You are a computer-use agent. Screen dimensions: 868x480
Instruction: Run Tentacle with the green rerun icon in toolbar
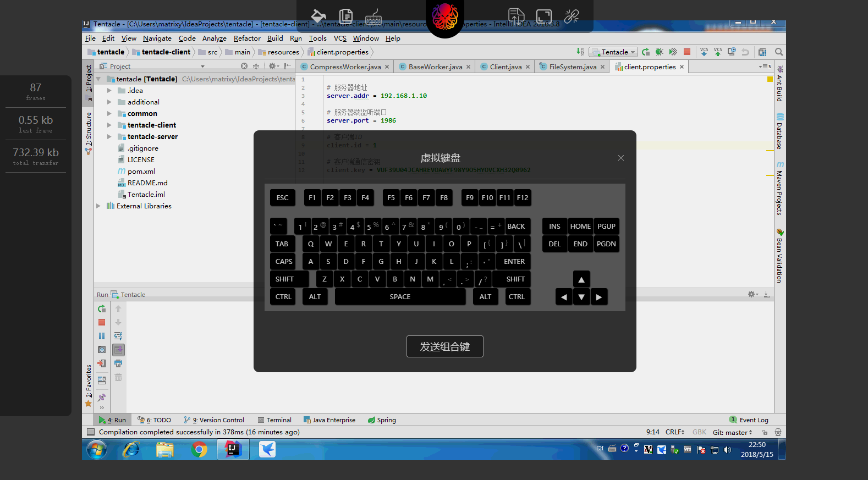point(646,52)
